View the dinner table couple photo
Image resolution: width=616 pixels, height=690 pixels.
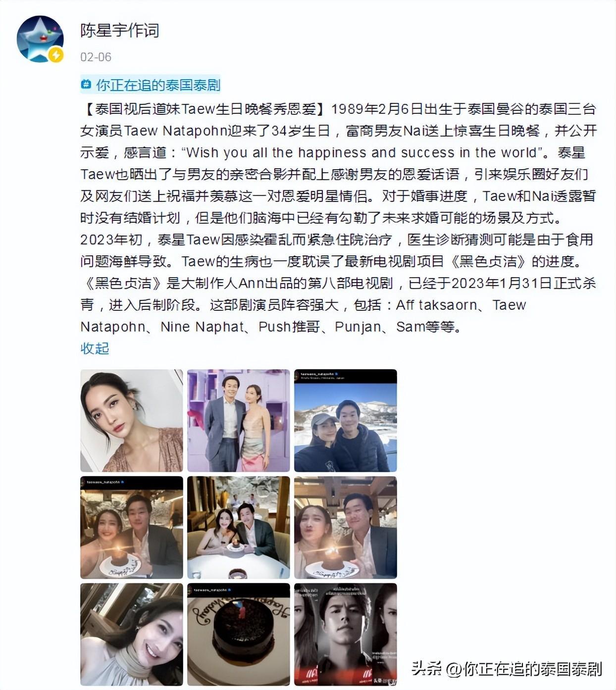(x=239, y=528)
